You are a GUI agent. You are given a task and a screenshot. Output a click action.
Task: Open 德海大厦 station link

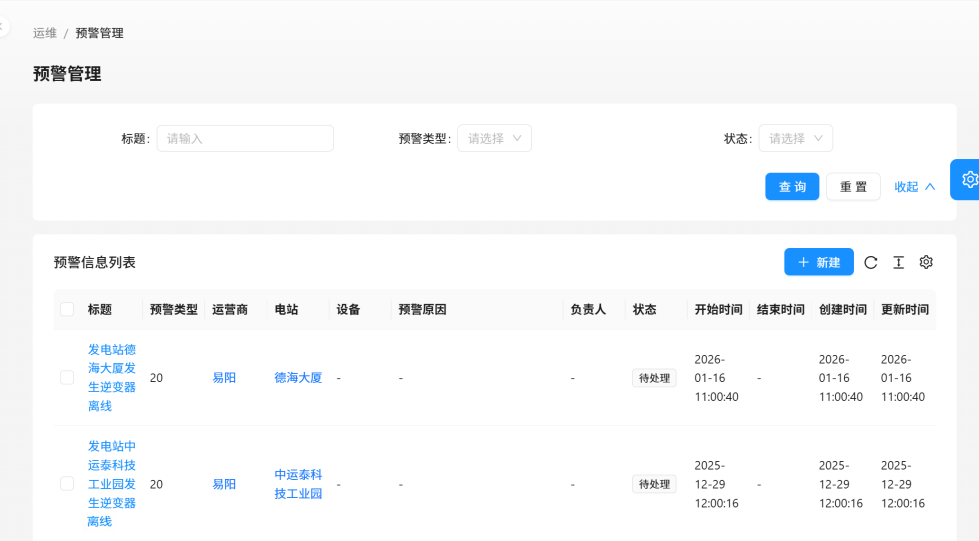(298, 378)
